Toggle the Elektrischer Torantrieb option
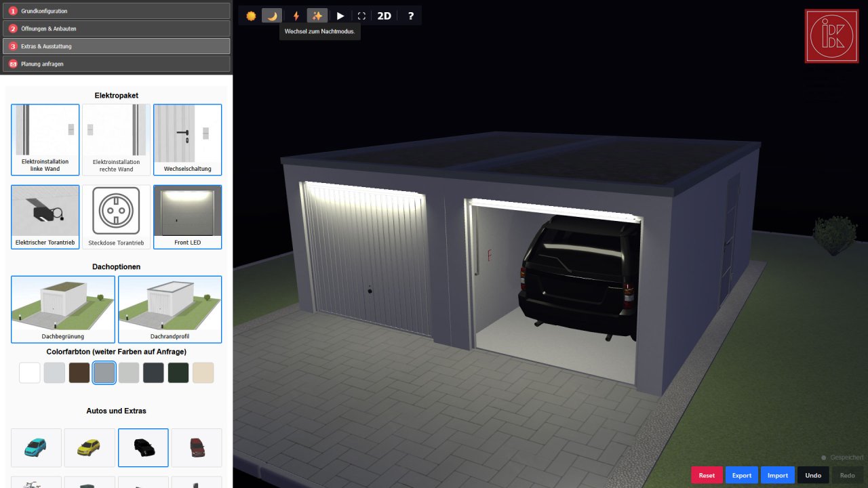This screenshot has width=868, height=488. point(45,217)
